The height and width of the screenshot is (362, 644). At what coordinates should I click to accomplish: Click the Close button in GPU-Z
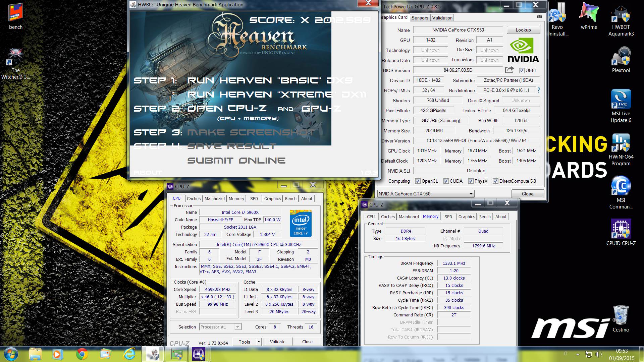[x=527, y=194]
